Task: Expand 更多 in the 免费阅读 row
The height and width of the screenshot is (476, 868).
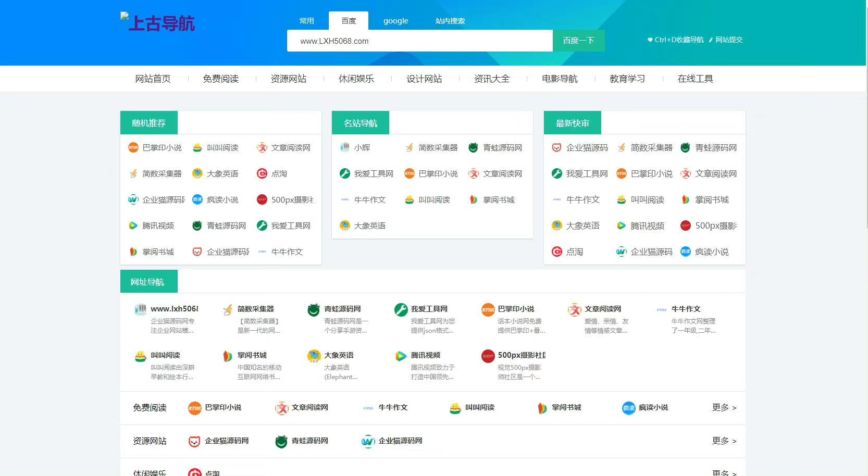Action: click(x=724, y=408)
